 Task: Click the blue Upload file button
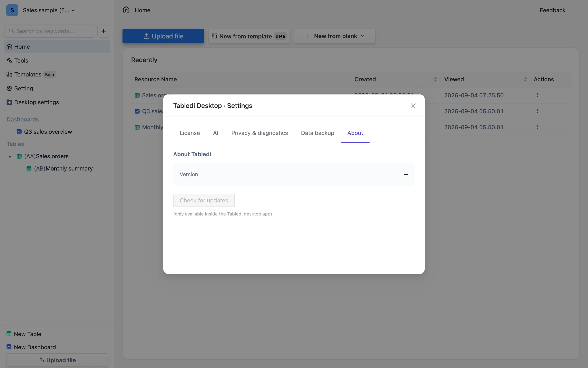(163, 36)
